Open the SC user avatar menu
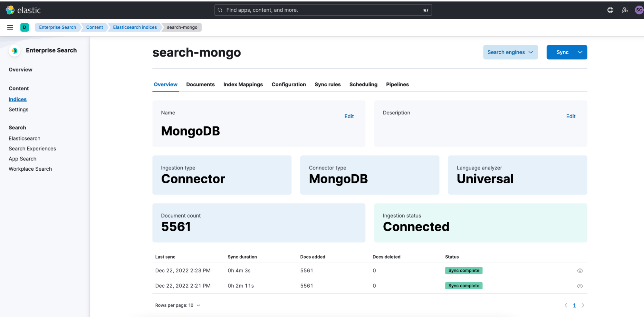 pos(639,10)
